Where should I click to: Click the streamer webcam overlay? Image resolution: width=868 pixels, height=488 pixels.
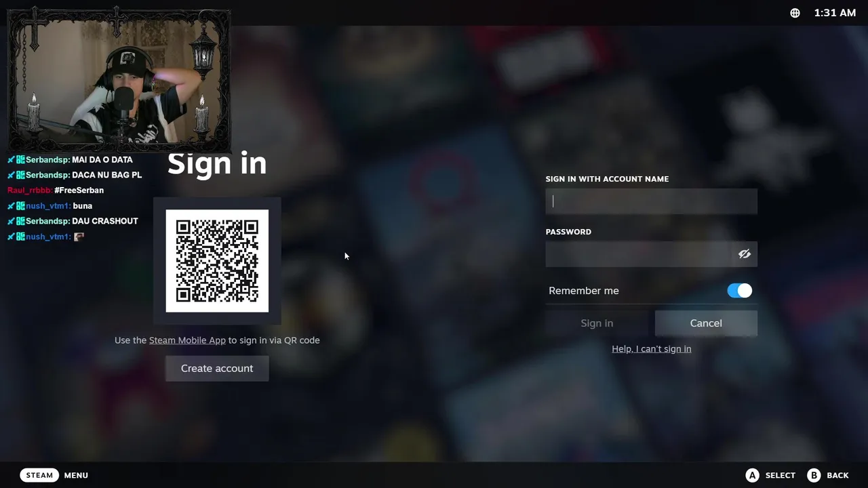click(x=119, y=79)
